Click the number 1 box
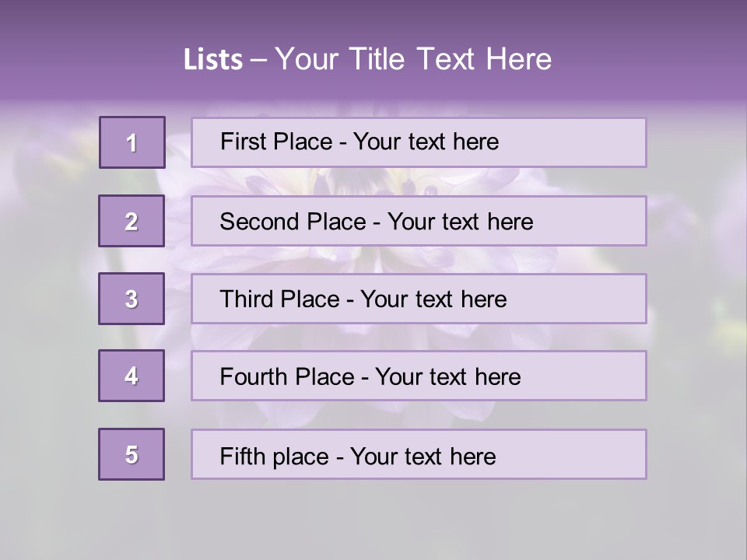This screenshot has width=747, height=560. click(132, 142)
